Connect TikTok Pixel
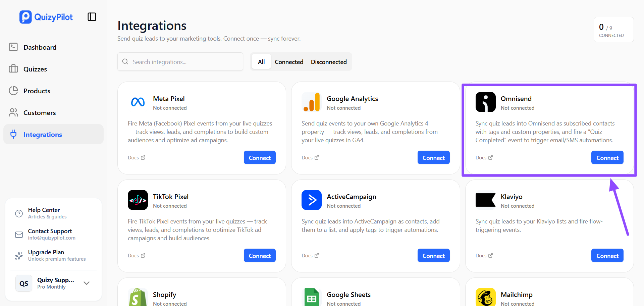644x306 pixels. (260, 255)
